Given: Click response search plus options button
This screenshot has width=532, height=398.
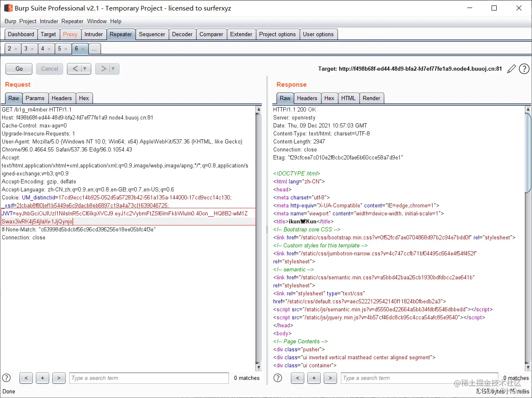Looking at the screenshot, I should pyautogui.click(x=314, y=378).
